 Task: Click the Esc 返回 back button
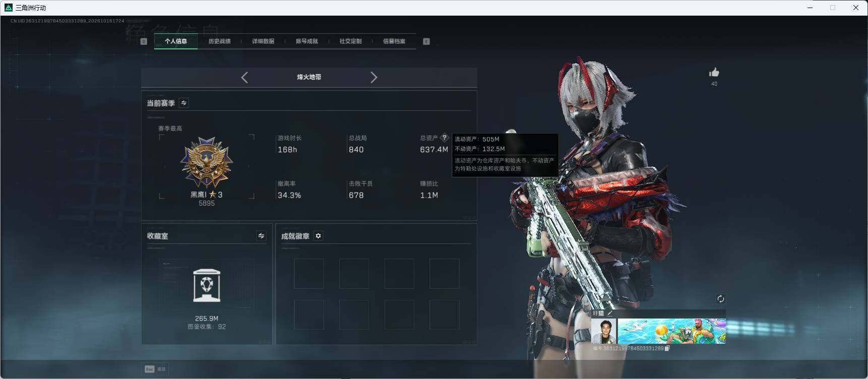[x=155, y=369]
